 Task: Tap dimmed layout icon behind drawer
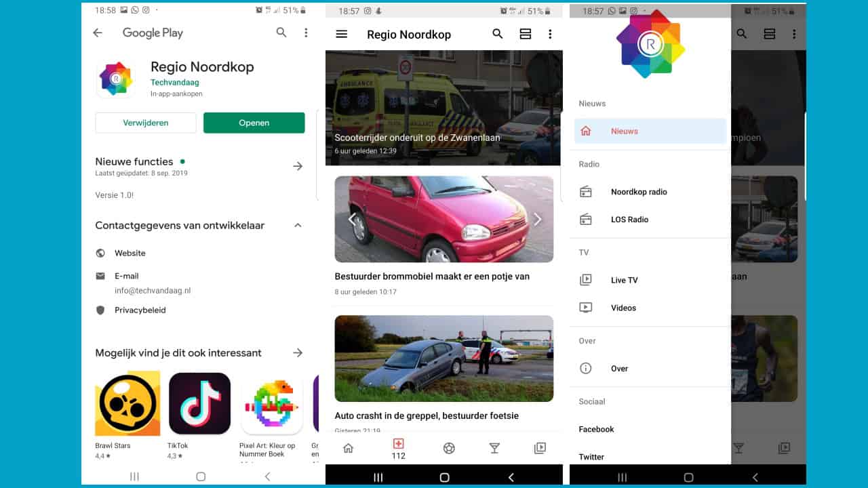pos(770,34)
